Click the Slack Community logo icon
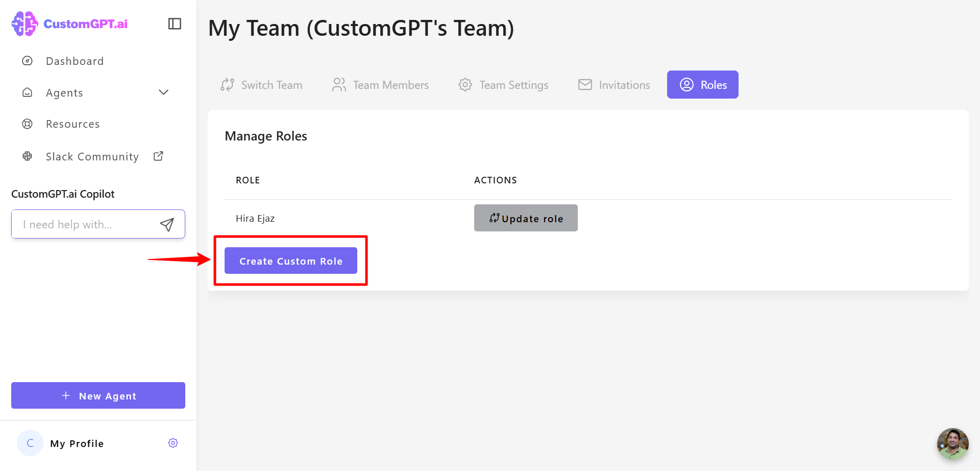The height and width of the screenshot is (471, 980). tap(28, 156)
